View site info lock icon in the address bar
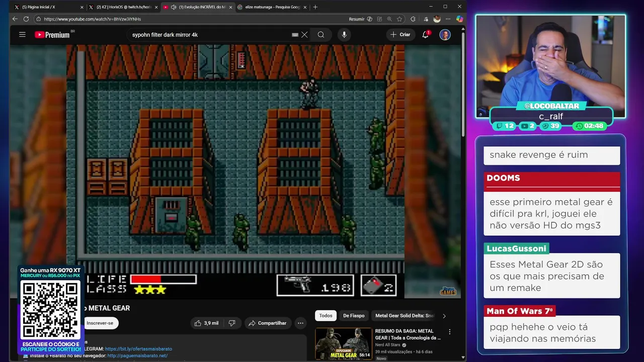 click(38, 19)
